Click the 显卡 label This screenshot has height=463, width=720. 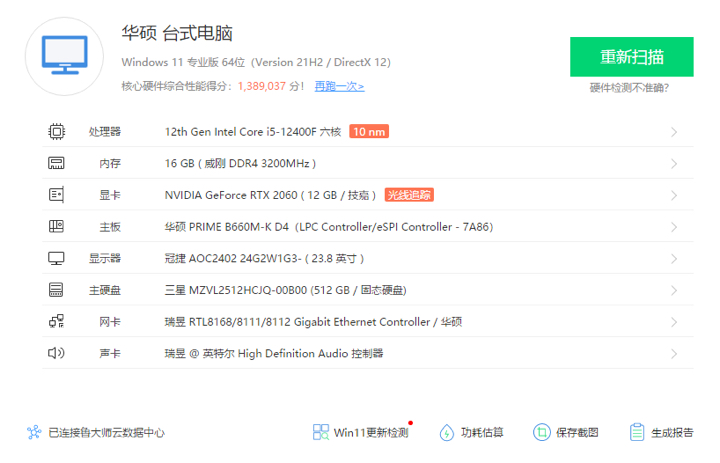[x=110, y=196]
